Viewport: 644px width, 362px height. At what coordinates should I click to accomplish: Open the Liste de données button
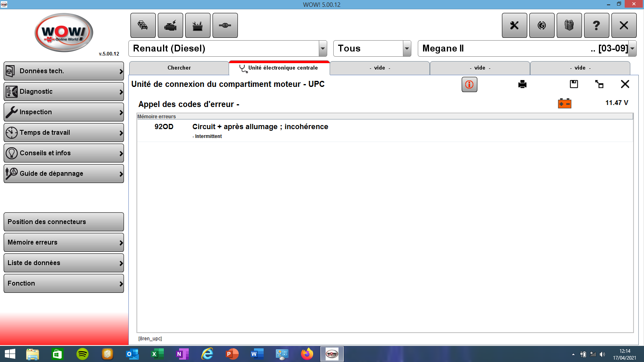[x=64, y=263]
